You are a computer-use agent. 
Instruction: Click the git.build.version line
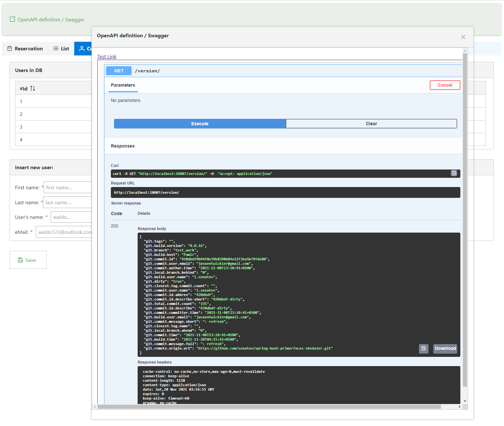(x=175, y=246)
